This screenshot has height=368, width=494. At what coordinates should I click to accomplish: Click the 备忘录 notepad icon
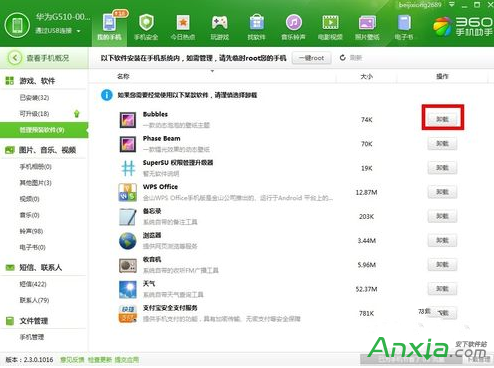pyautogui.click(x=128, y=217)
